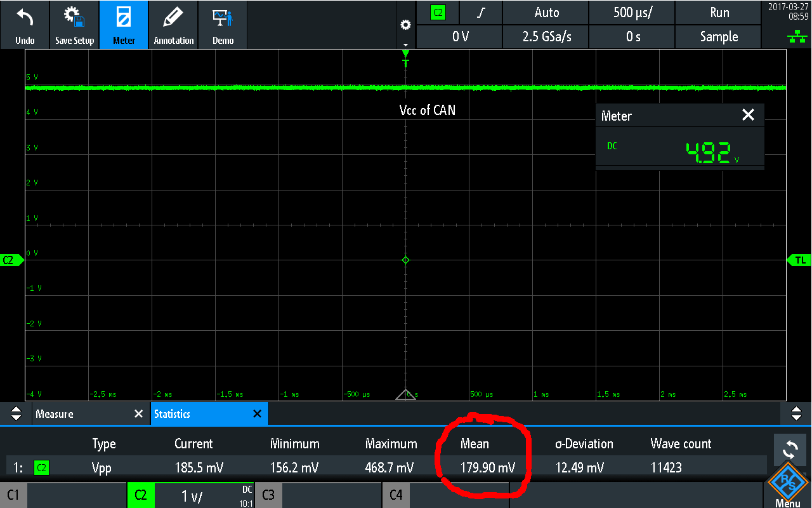The image size is (812, 508).
Task: Toggle the Meter tool icon
Action: [x=124, y=25]
